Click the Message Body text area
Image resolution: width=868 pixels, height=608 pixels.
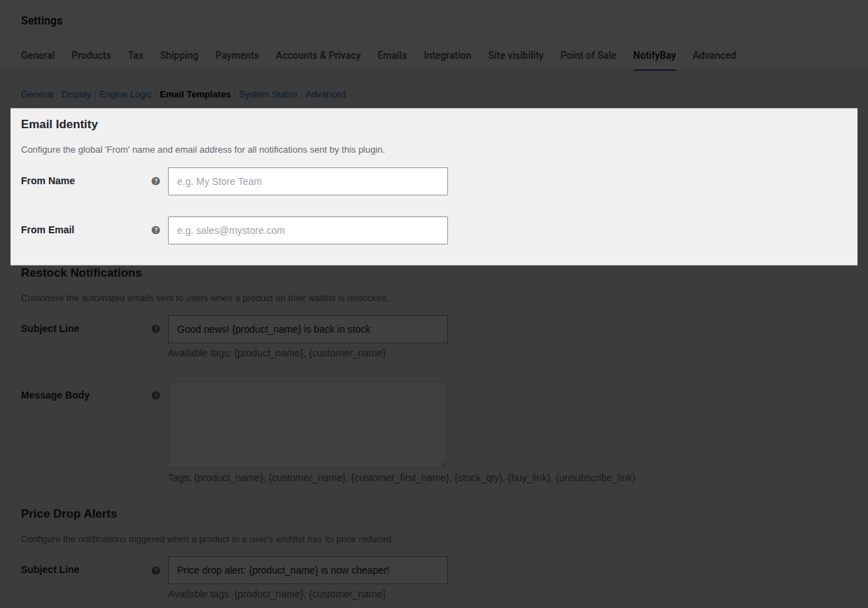click(x=308, y=424)
